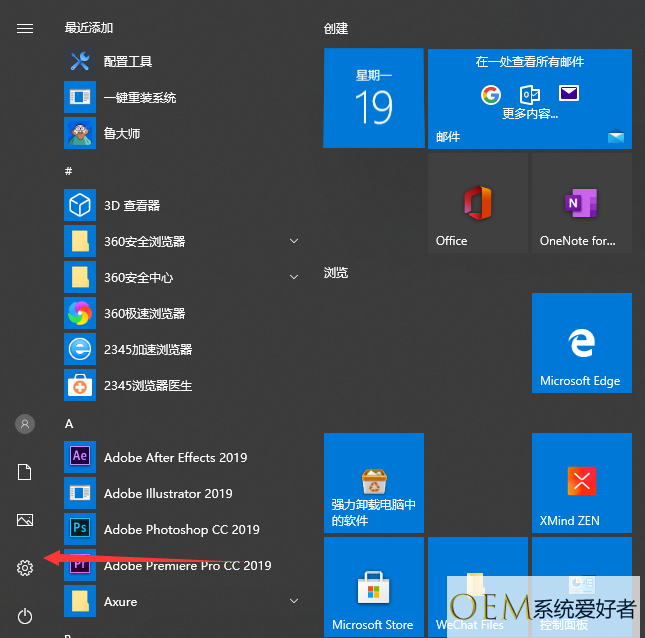Expand the Axure folder
Image resolution: width=645 pixels, height=638 pixels.
294,601
